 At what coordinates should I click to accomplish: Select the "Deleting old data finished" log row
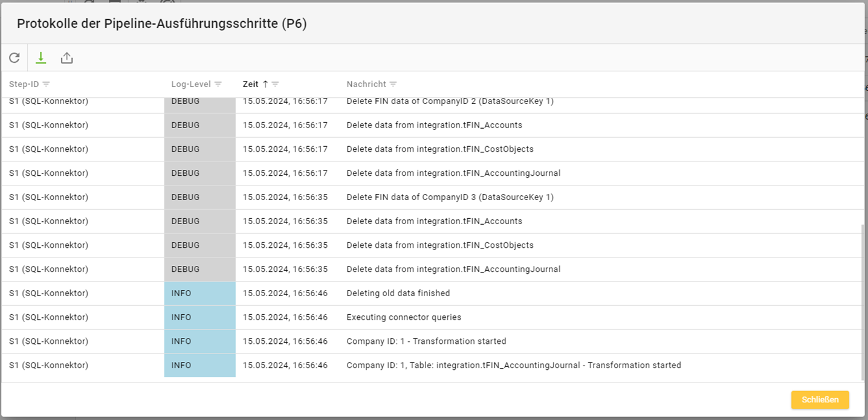point(398,293)
